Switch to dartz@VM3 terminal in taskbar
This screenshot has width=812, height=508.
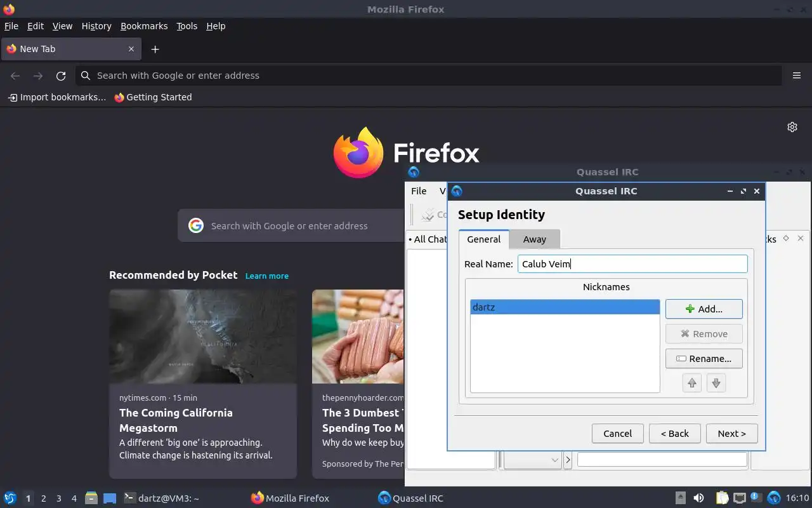click(162, 498)
